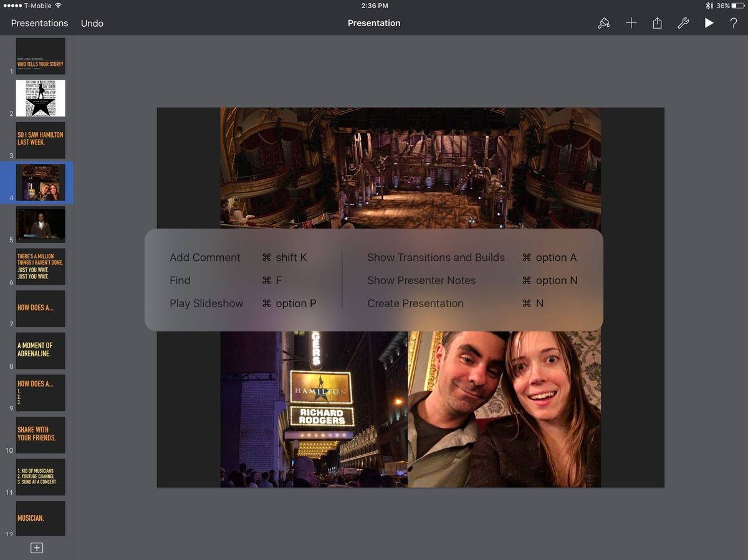
Task: Add a new slide using the plus button
Action: [x=37, y=548]
